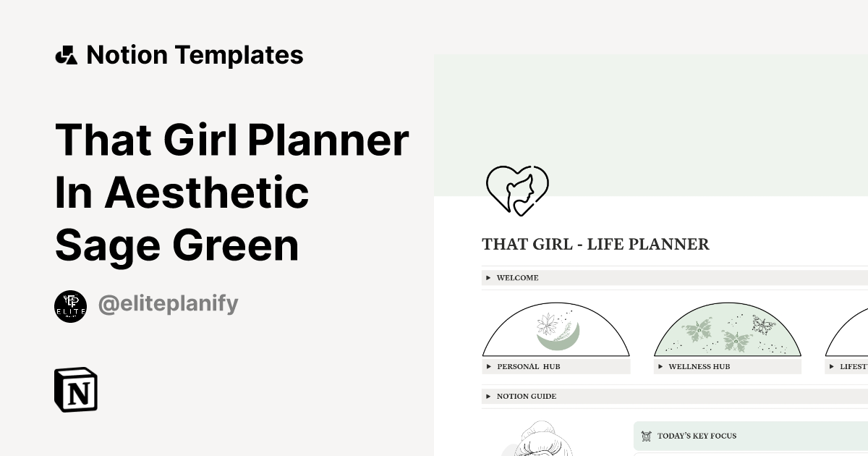Click the That Girl Planner title heading
Screen dimensions: 868x456
(231, 191)
